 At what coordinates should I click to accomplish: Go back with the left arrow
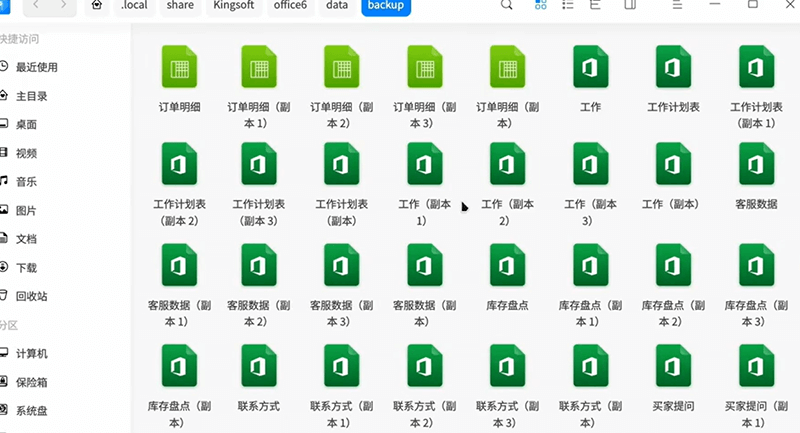[x=36, y=5]
